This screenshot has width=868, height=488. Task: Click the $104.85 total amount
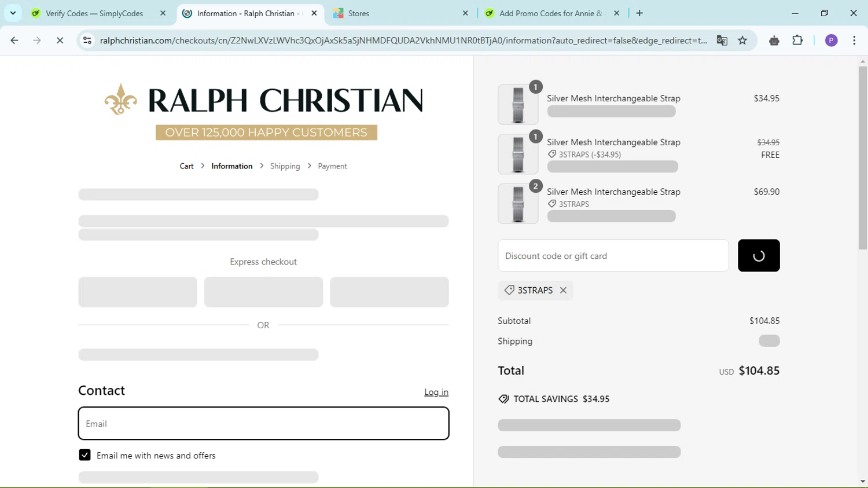click(759, 370)
